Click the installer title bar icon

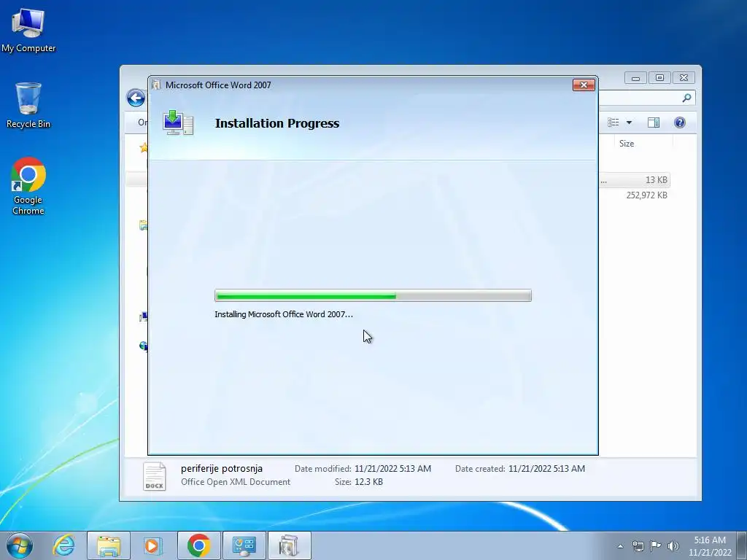point(156,85)
